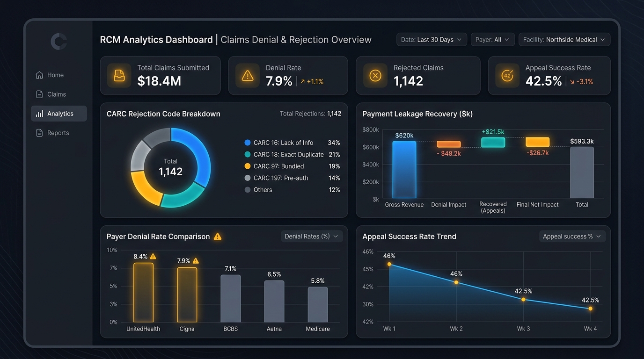Screen dimensions: 644x359
Task: Click the downward arrow next to -3.1%
Action: pyautogui.click(x=571, y=82)
